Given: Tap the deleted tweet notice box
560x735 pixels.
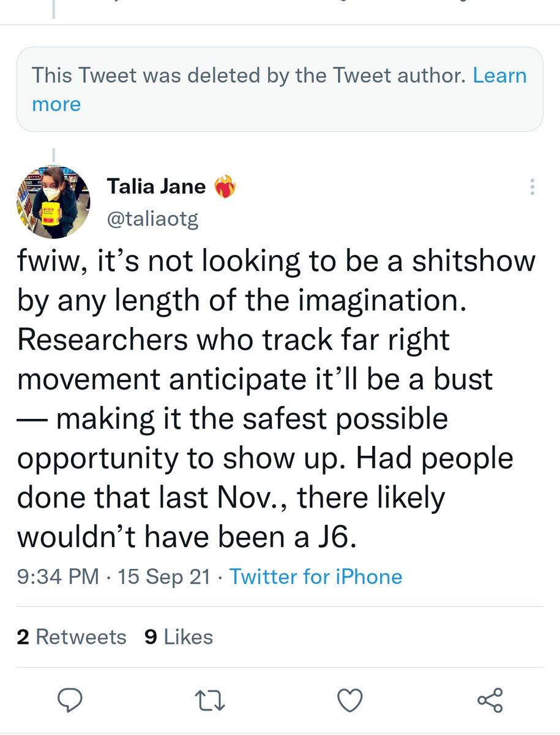Looking at the screenshot, I should (280, 89).
